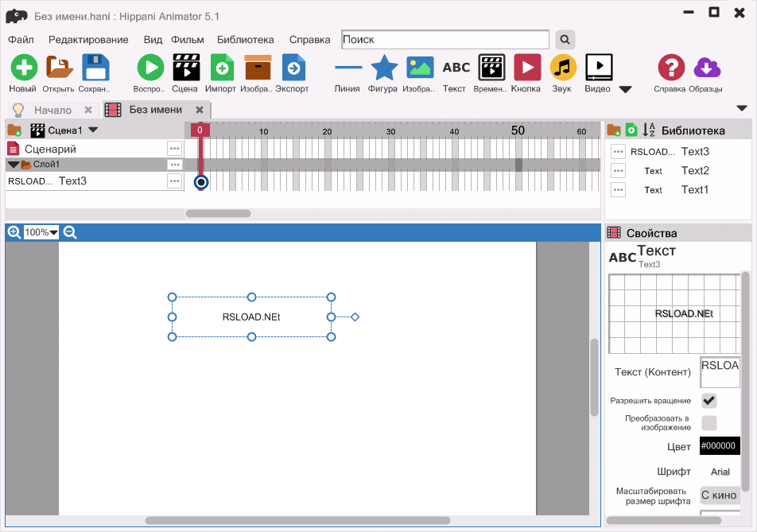Open options for Text3 timeline row
The height and width of the screenshot is (532, 757).
coord(174,181)
